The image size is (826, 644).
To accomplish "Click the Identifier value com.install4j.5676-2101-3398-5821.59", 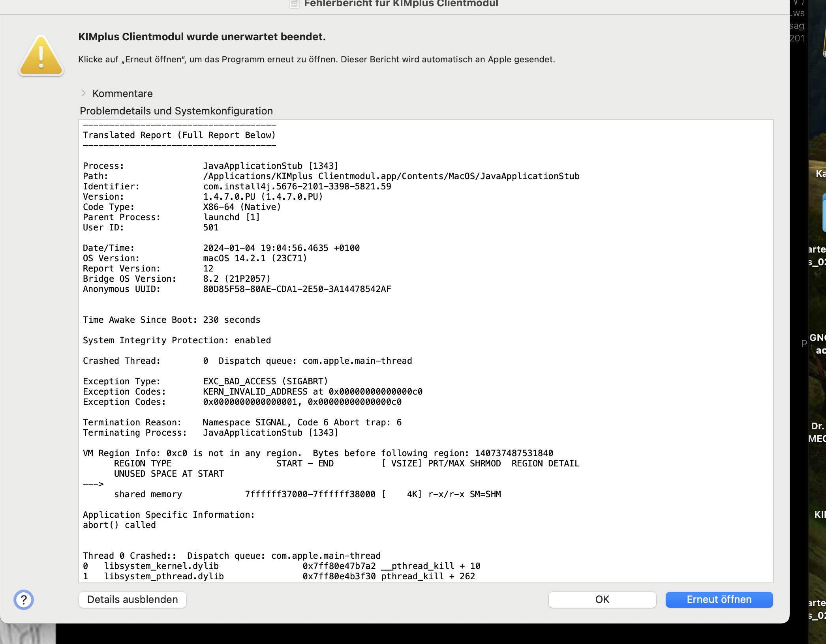I will (297, 186).
